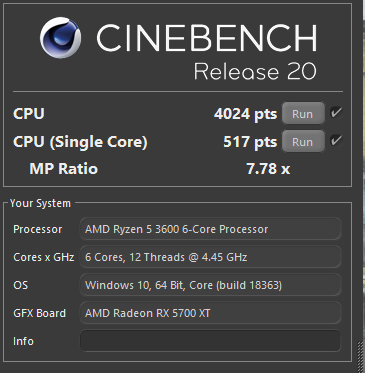365x373 pixels.
Task: Click the GFX Board field with Radeon RX 5700 XT
Action: tap(210, 313)
